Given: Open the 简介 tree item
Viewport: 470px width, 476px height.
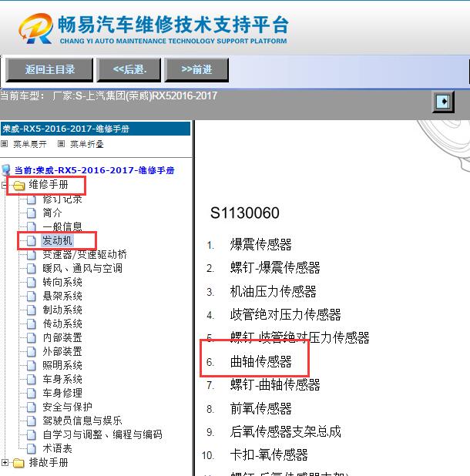Looking at the screenshot, I should click(x=52, y=213).
